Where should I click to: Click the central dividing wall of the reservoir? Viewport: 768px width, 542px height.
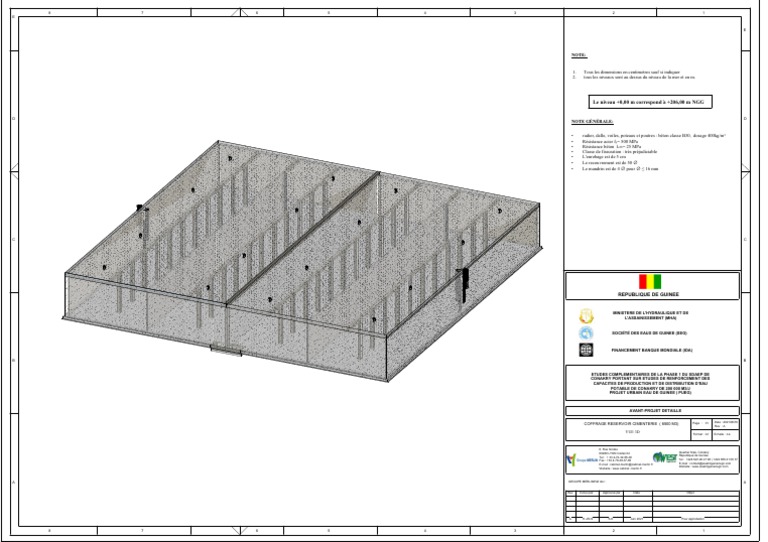tap(302, 238)
